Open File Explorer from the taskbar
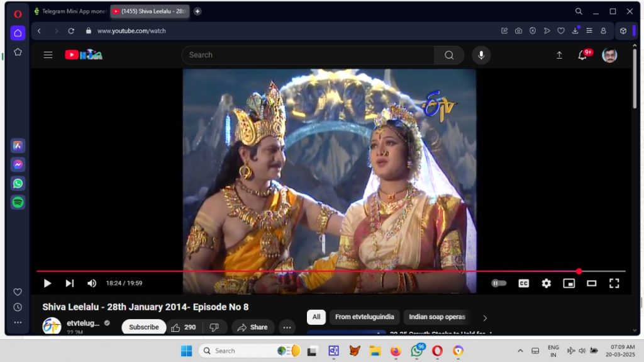 click(x=375, y=351)
